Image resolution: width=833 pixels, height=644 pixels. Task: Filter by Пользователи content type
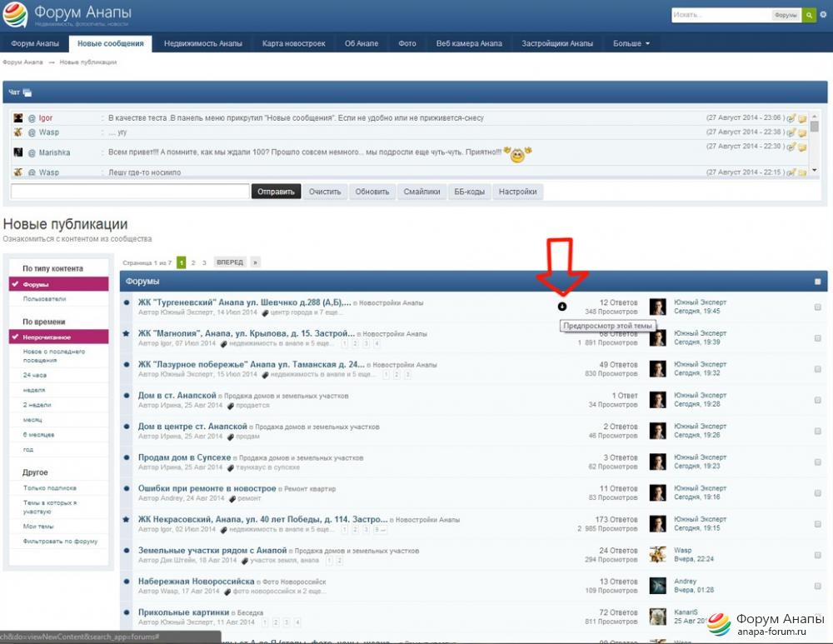click(45, 298)
